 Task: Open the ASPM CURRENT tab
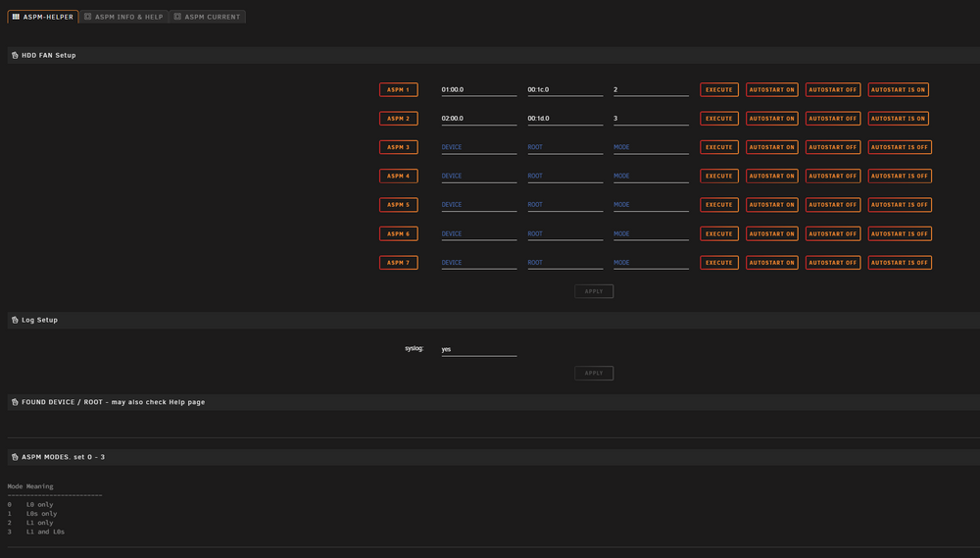click(x=207, y=17)
